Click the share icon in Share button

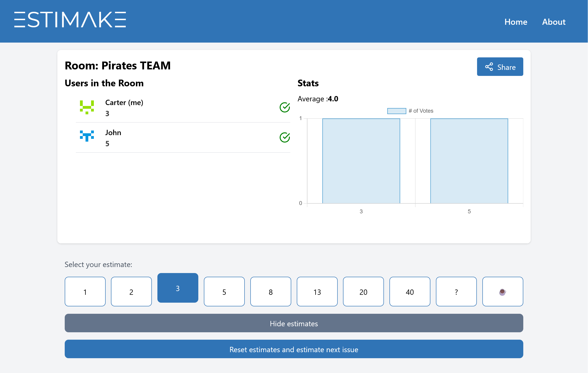point(489,67)
